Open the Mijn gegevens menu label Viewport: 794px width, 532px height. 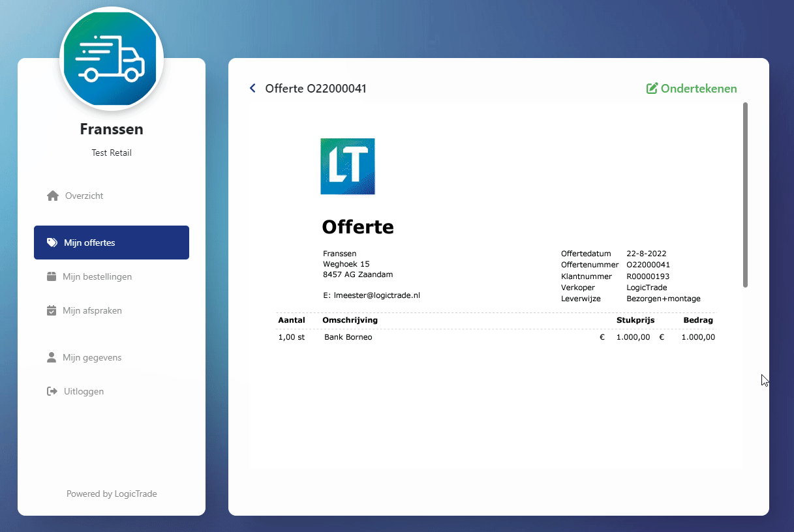point(92,357)
